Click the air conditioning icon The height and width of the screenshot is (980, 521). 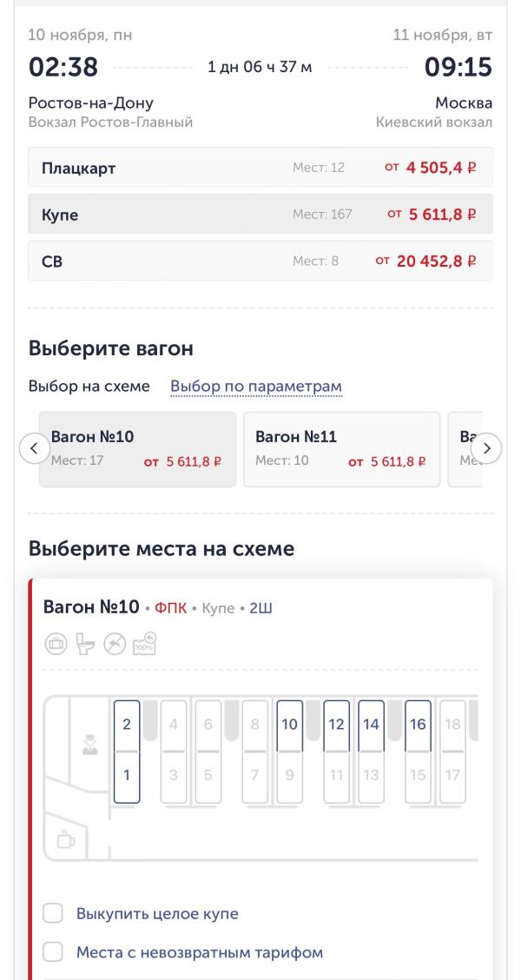click(115, 645)
